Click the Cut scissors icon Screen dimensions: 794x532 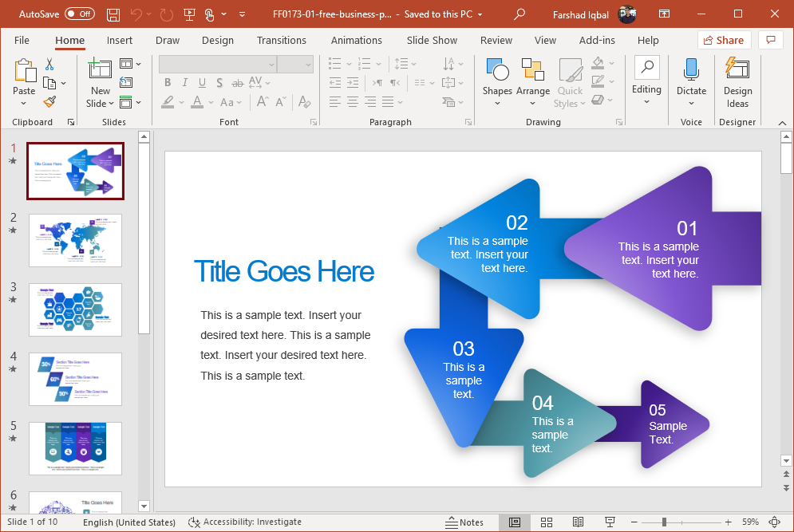49,64
